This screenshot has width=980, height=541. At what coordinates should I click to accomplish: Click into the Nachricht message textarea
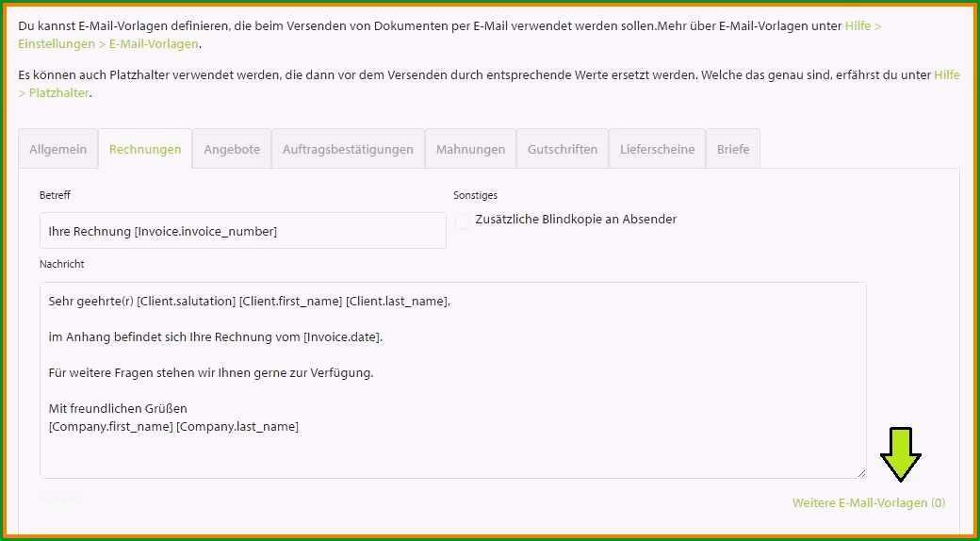point(453,380)
